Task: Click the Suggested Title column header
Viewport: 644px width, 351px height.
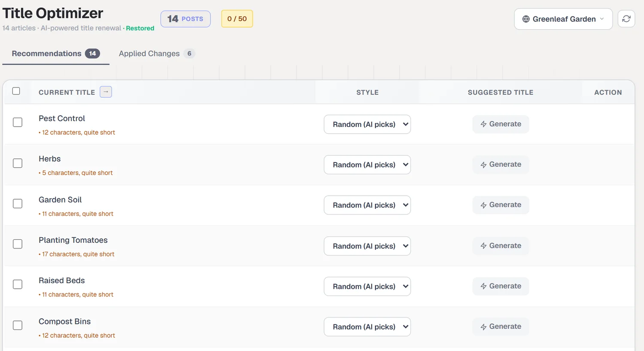Action: click(501, 92)
